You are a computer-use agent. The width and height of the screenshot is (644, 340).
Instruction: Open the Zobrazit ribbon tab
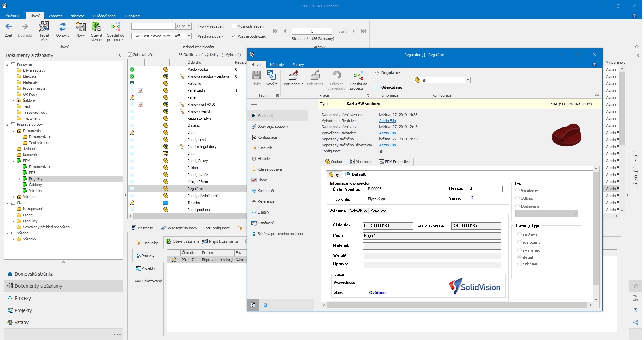[55, 16]
